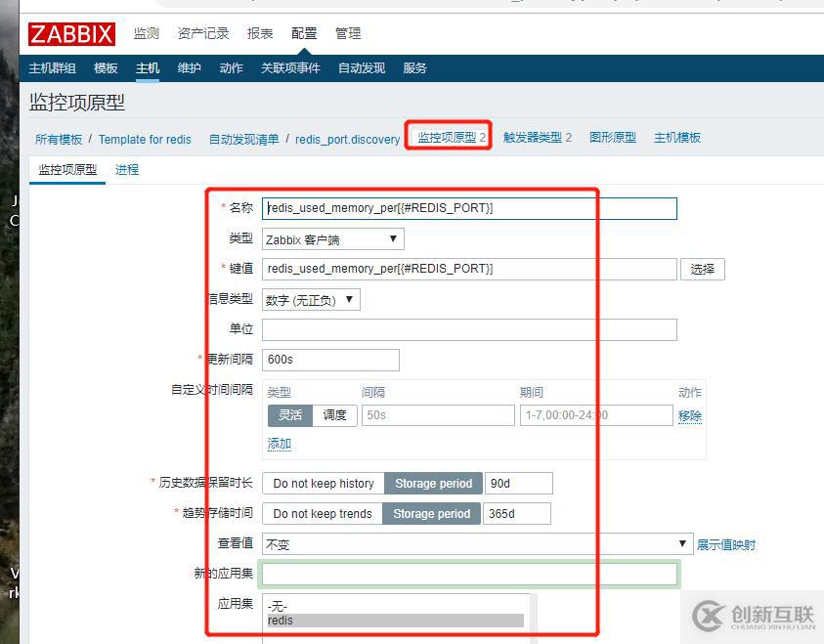Focus the 名称 input field
824x644 pixels.
[469, 208]
